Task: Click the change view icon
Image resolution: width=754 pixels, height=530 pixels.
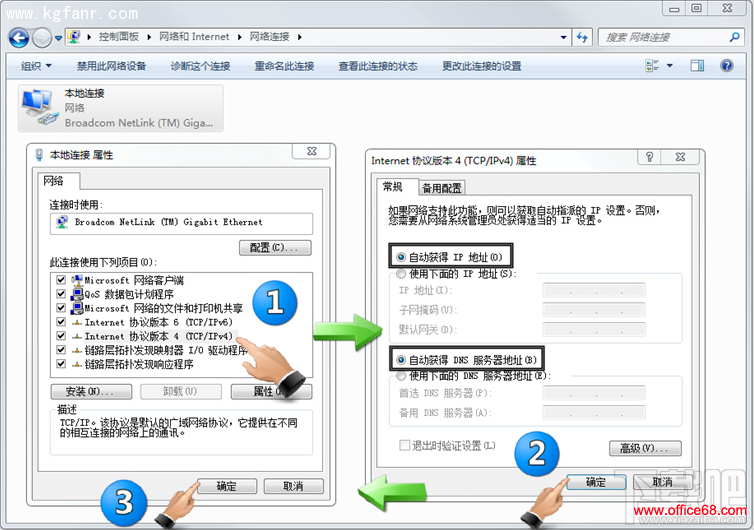Action: click(x=652, y=66)
